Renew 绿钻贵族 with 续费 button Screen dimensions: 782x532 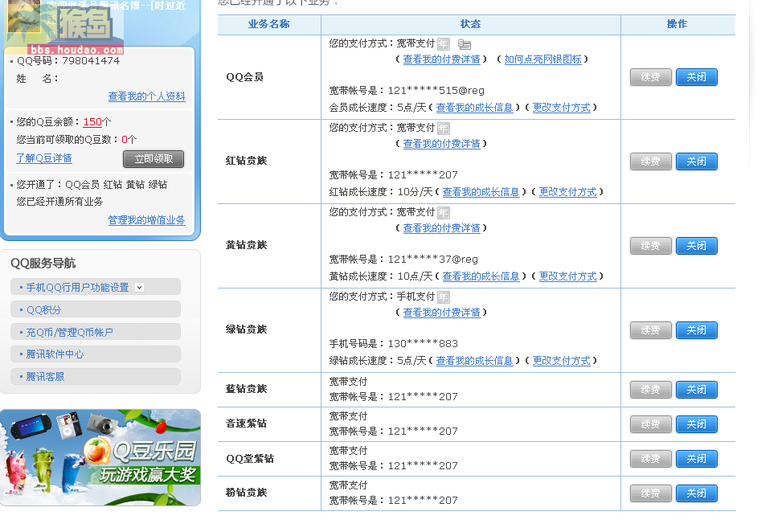[x=650, y=330]
